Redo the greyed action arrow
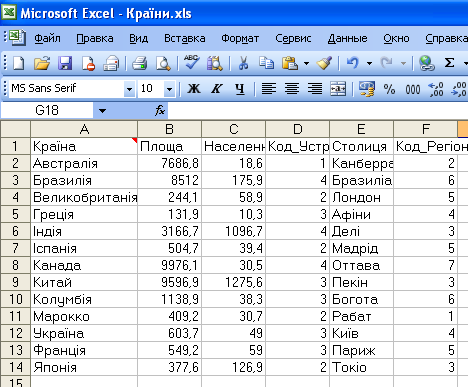 (387, 63)
